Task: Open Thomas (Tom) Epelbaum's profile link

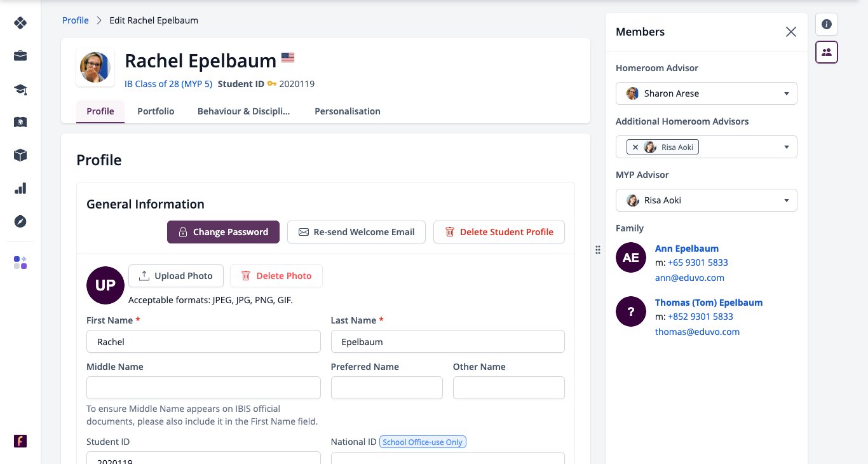Action: coord(709,303)
